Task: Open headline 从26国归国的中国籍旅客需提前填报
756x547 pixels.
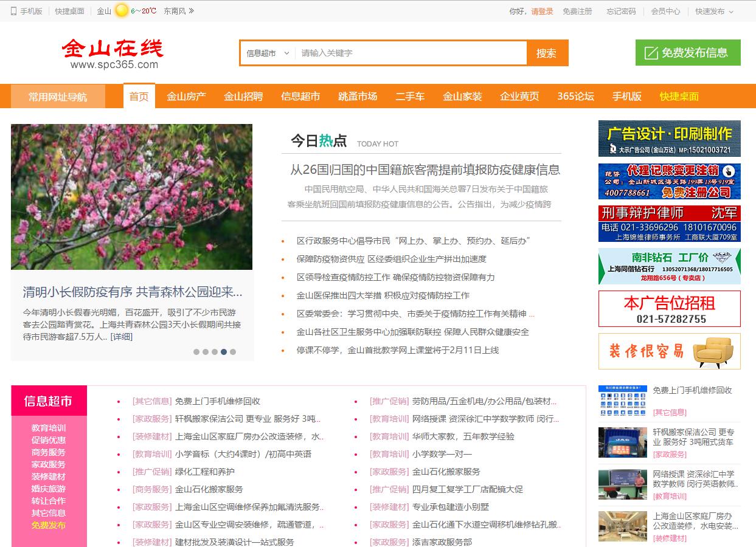Action: [x=425, y=170]
